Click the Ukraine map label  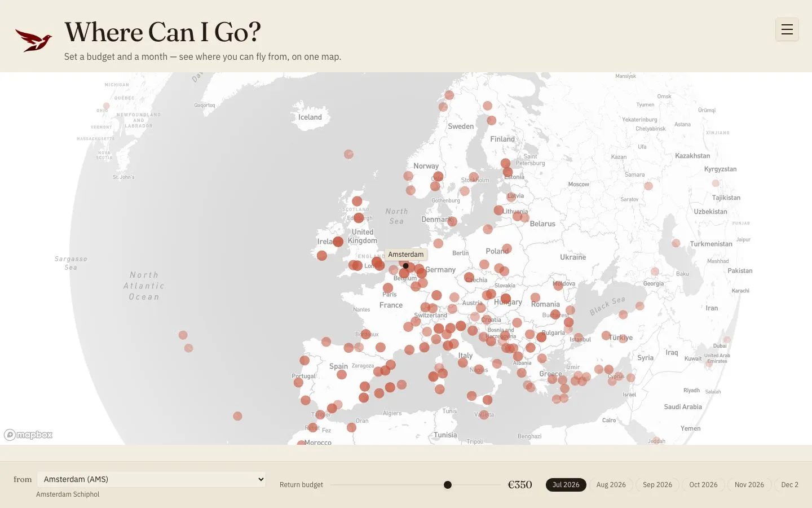(x=573, y=257)
